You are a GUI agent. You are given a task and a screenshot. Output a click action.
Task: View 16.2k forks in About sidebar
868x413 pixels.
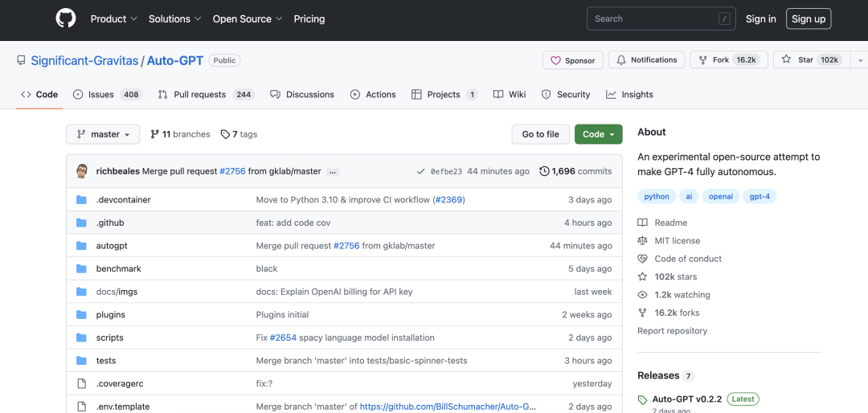point(668,313)
